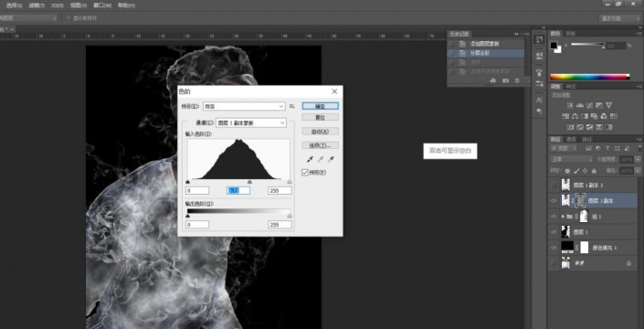
Task: Add a Threshold adjustment layer
Action: [x=590, y=127]
